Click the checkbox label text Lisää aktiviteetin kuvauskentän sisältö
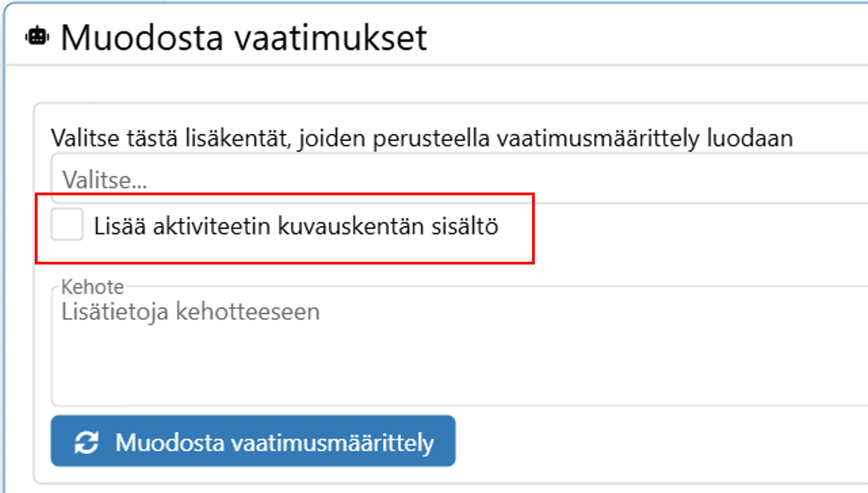 (x=296, y=226)
